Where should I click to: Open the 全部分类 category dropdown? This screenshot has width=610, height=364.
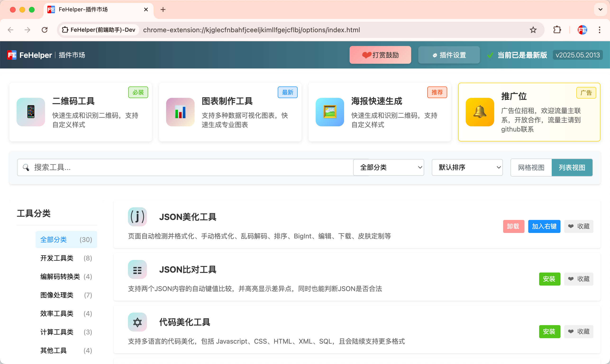click(x=388, y=167)
